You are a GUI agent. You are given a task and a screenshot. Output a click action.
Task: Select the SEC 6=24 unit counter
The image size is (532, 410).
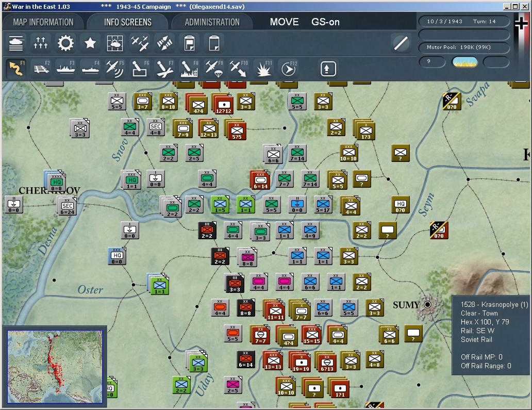[67, 207]
